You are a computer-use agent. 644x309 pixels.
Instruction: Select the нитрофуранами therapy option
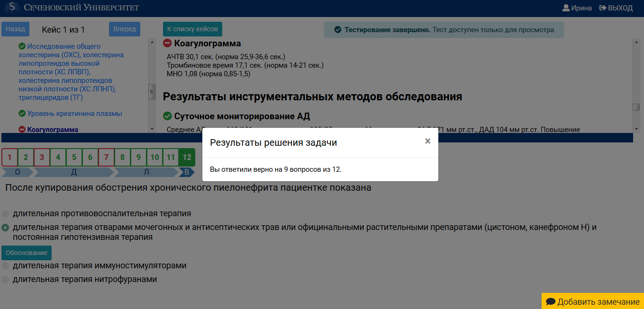click(4, 279)
